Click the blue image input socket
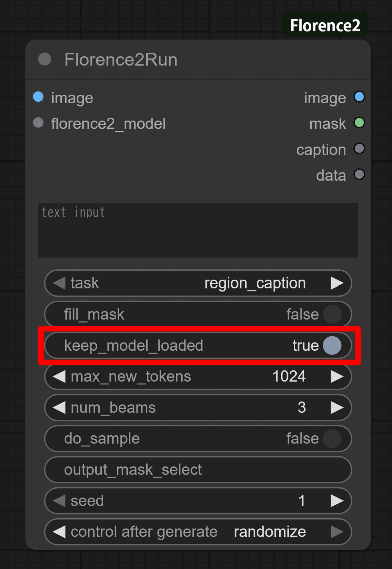 click(39, 97)
